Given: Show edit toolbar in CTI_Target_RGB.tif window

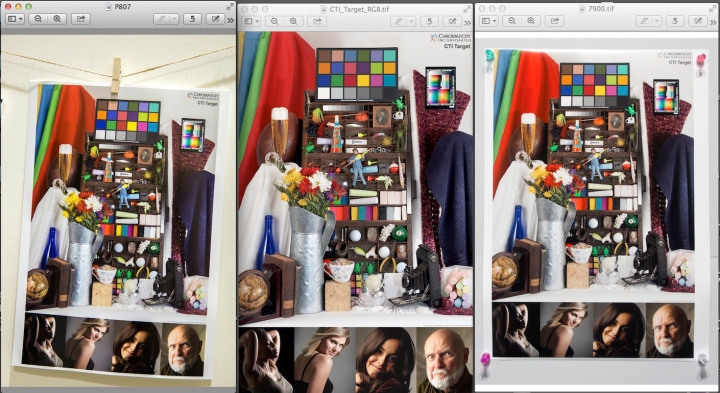Looking at the screenshot, I should [x=452, y=21].
